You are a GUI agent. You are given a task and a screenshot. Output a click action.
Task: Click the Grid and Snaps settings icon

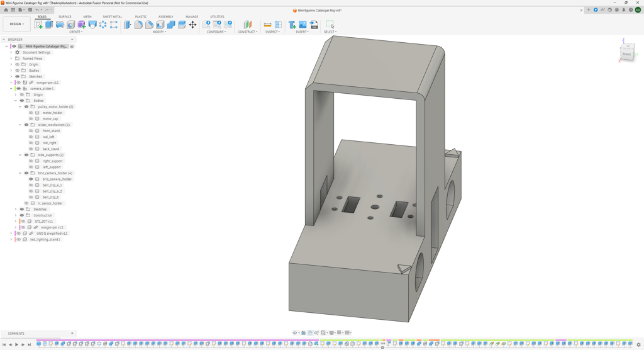click(340, 333)
